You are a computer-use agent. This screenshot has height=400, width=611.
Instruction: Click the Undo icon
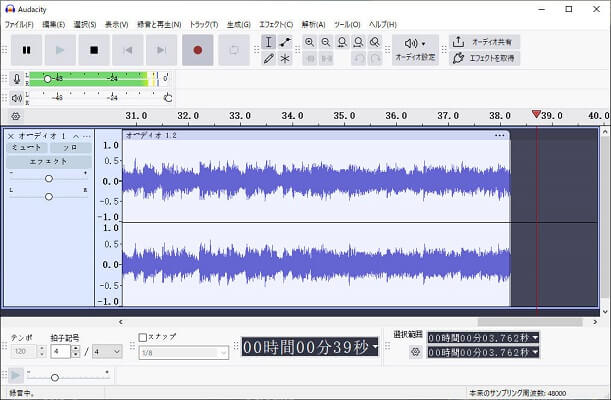click(x=358, y=58)
